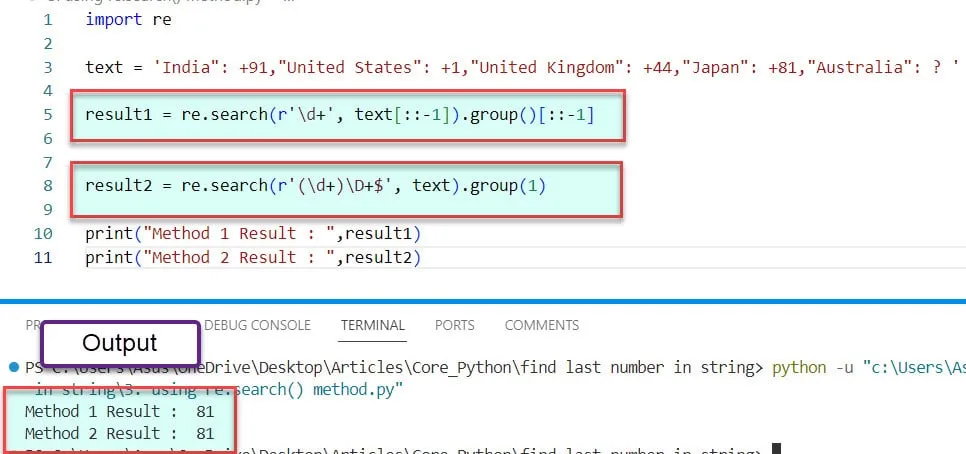The image size is (966, 454).
Task: Click line number 1 in the gutter
Action: 48,20
